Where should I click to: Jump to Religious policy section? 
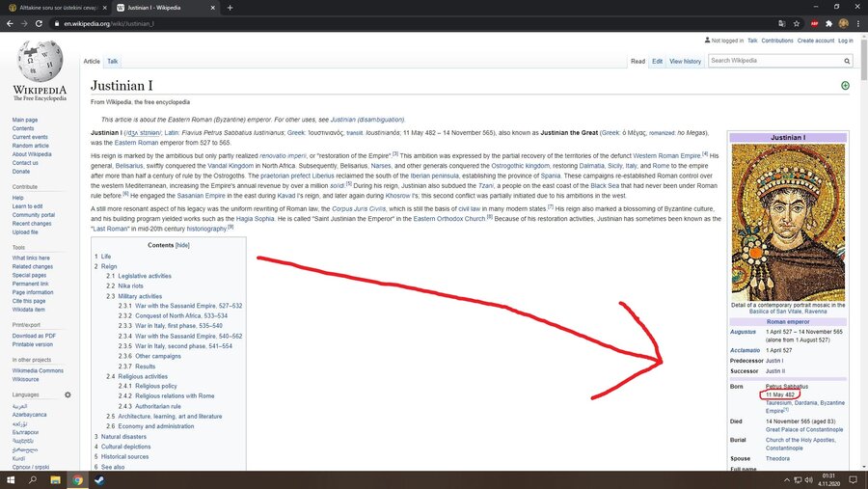click(x=156, y=386)
